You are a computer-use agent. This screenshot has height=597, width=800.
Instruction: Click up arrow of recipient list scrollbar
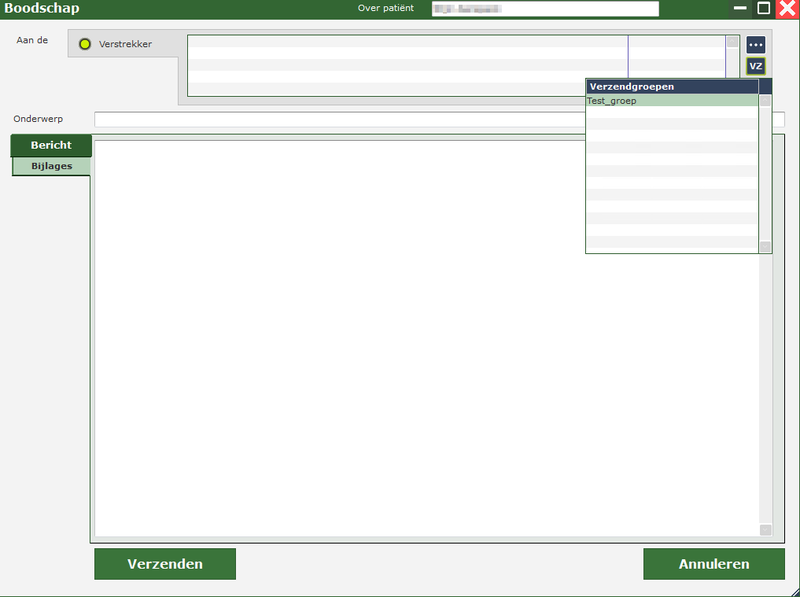(x=732, y=43)
